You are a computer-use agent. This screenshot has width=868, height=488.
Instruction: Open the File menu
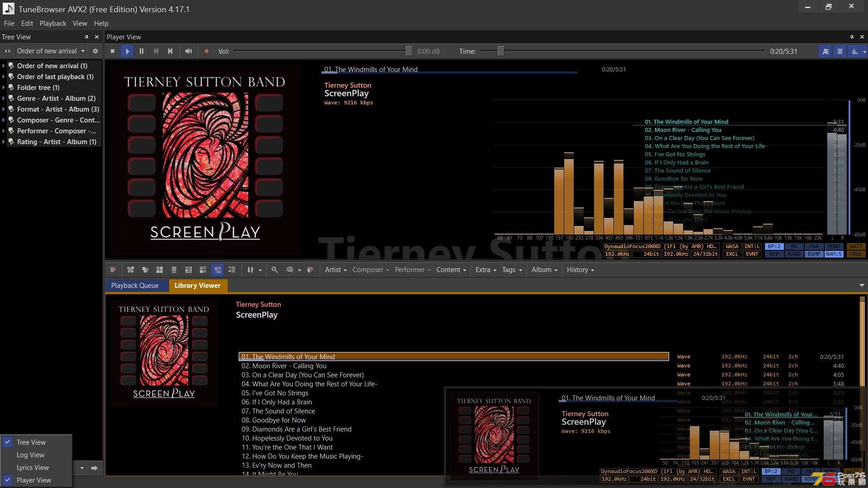point(9,23)
